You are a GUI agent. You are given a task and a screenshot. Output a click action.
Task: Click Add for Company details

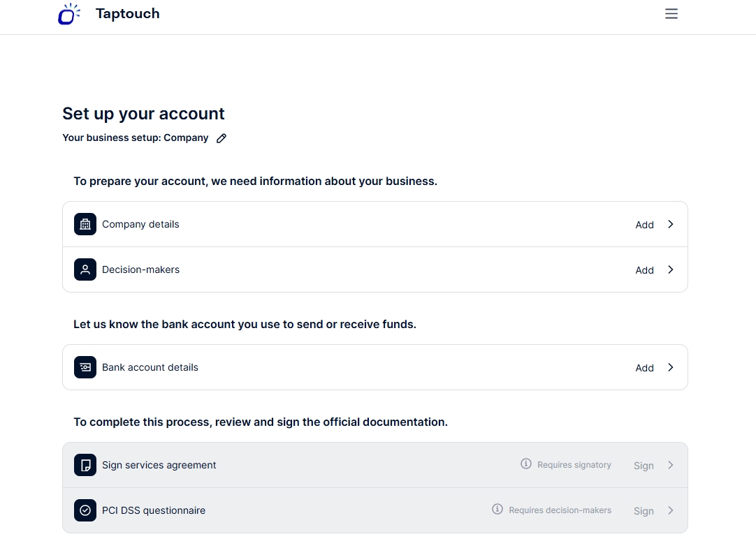coord(644,225)
